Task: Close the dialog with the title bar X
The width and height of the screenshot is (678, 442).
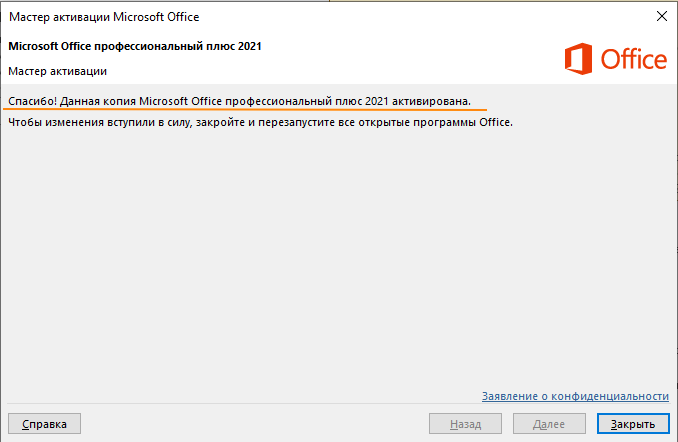Action: click(662, 16)
